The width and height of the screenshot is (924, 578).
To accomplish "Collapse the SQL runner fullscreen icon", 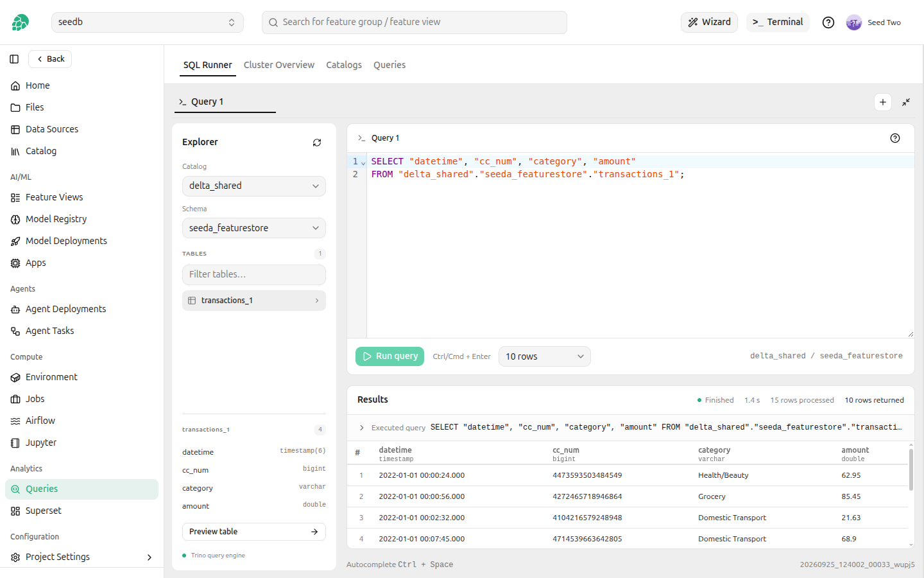I will [906, 102].
